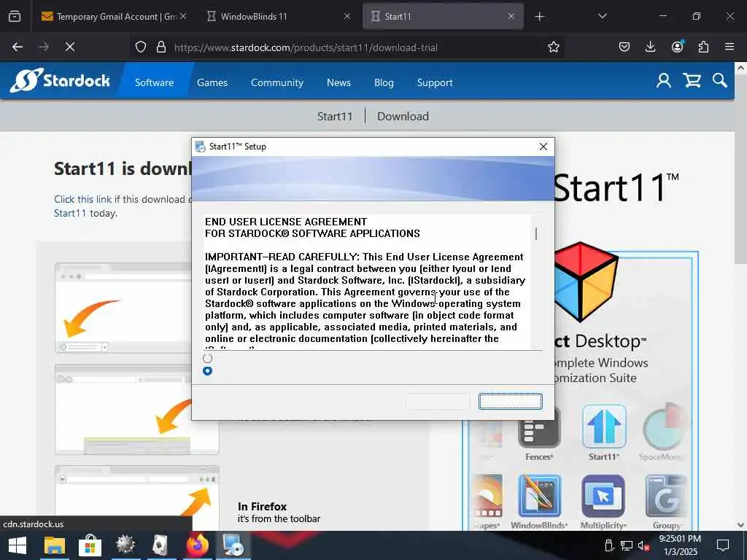Click the Download sub-navigation link
The image size is (747, 560).
[403, 116]
